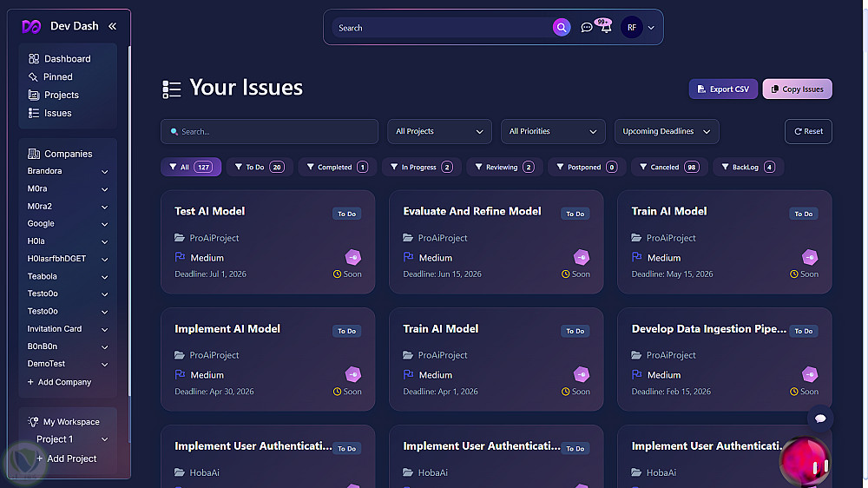Click the purple search magnifier button
Viewport: 868px width, 488px height.
click(562, 28)
